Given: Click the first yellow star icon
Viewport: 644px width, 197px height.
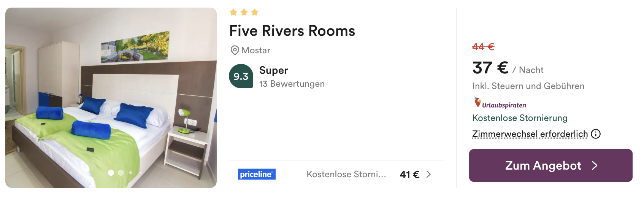Looking at the screenshot, I should tap(233, 13).
